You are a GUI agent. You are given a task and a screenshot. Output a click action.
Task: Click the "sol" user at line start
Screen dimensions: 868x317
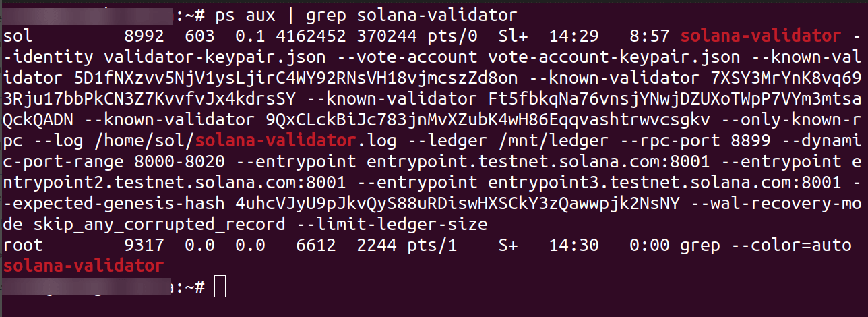pos(18,36)
